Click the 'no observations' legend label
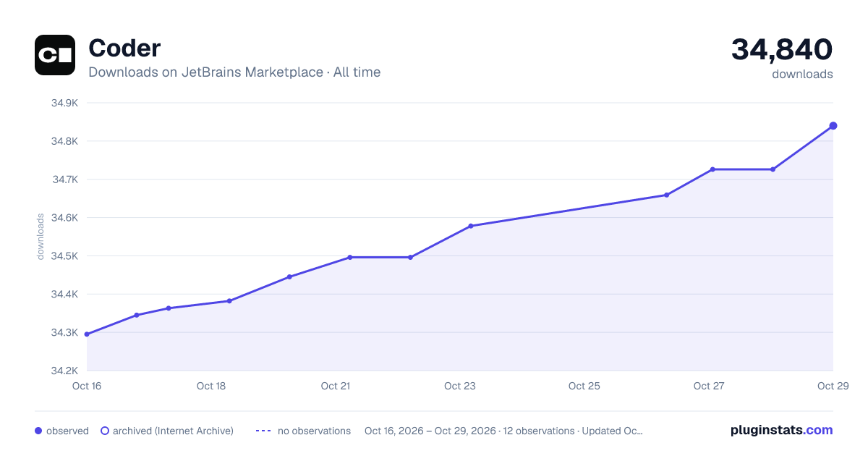 [x=314, y=431]
